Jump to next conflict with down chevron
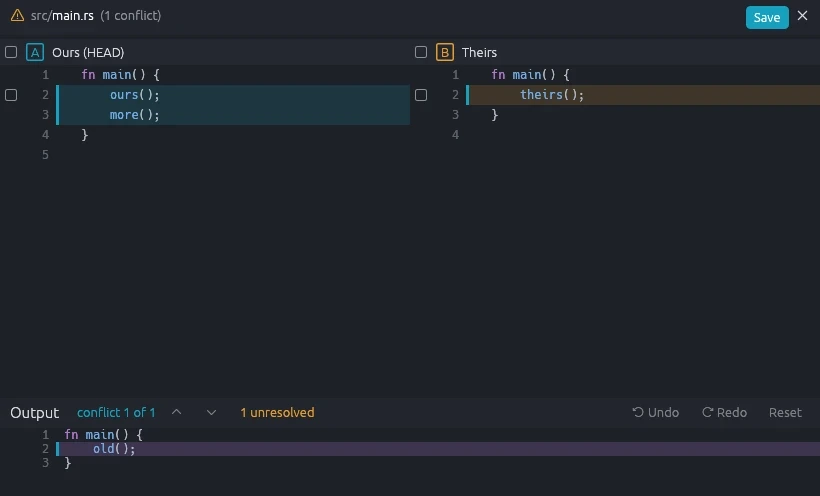This screenshot has height=496, width=820. tap(211, 412)
